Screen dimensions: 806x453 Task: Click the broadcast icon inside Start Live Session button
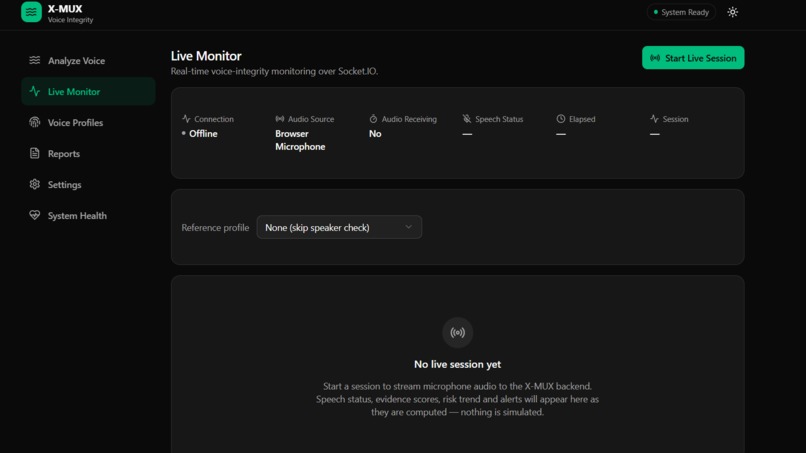click(655, 58)
